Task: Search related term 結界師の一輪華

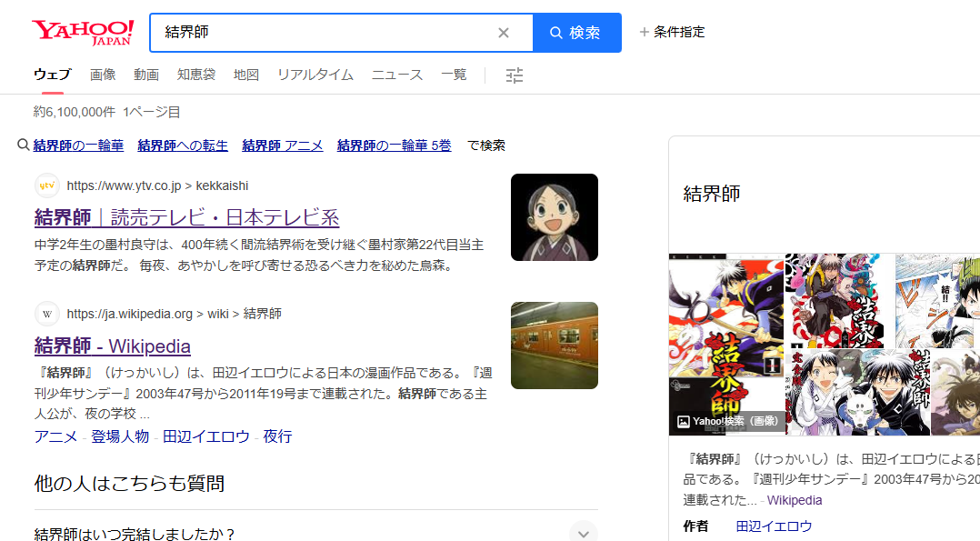Action: click(x=79, y=145)
